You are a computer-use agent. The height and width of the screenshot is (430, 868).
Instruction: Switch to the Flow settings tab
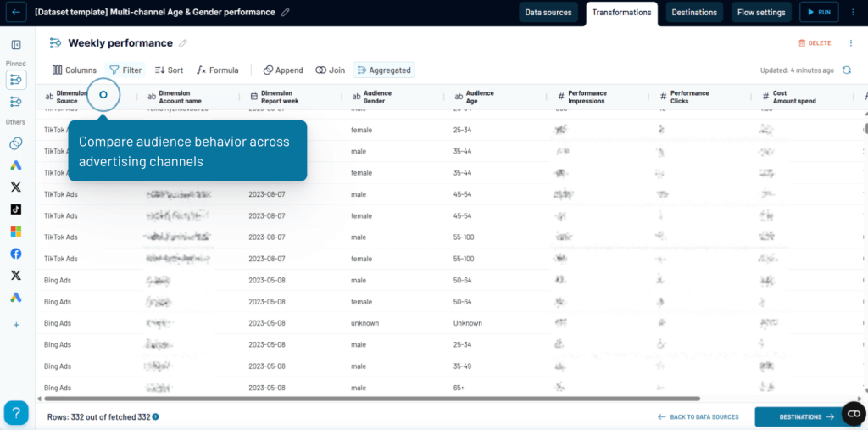pyautogui.click(x=761, y=13)
